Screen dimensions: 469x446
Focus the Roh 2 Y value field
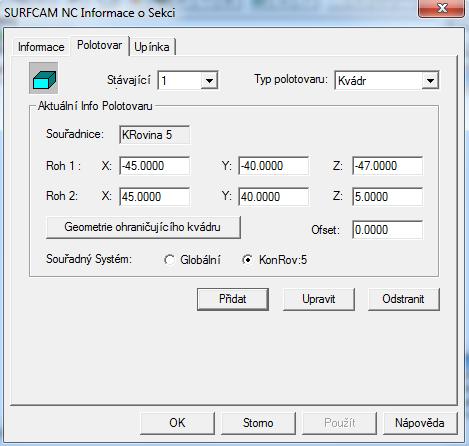coord(274,196)
